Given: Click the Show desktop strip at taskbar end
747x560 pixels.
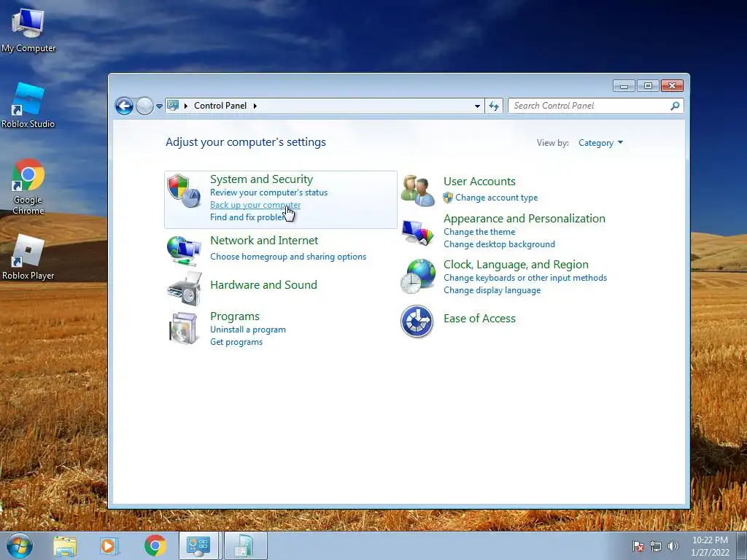Looking at the screenshot, I should (742, 545).
